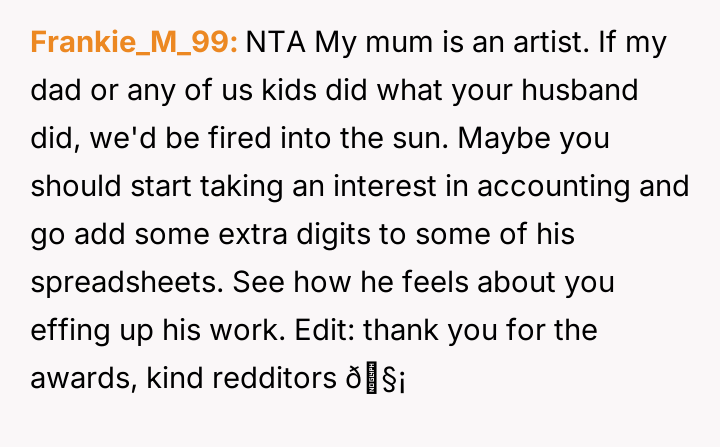The image size is (720, 447).
Task: Open the Frankie_M_99 user profile link
Action: point(134,43)
